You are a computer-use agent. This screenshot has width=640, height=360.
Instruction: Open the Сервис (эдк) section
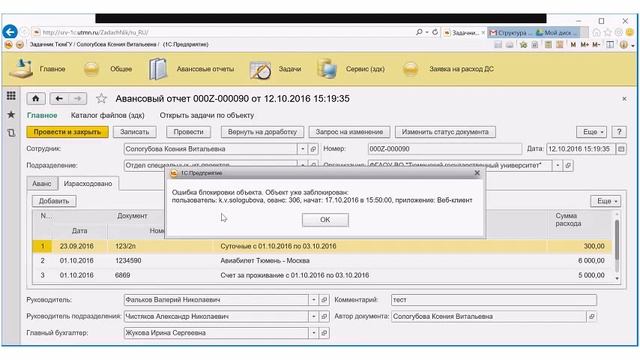pos(351,69)
